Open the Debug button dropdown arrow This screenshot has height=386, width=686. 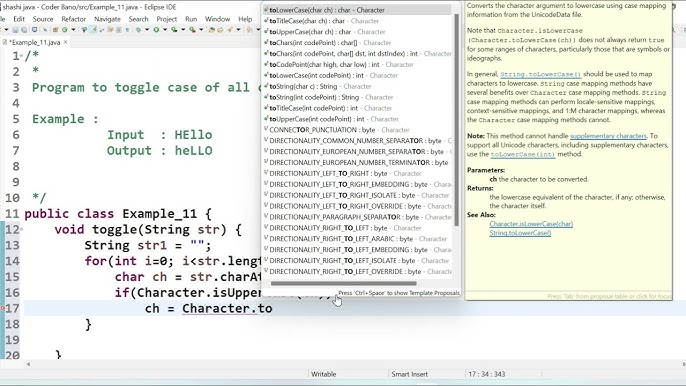pos(147,30)
